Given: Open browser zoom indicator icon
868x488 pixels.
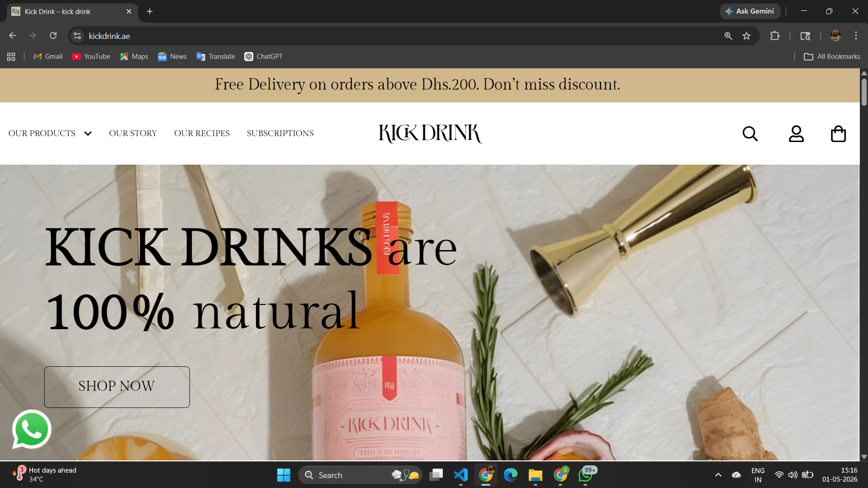Looking at the screenshot, I should (728, 36).
